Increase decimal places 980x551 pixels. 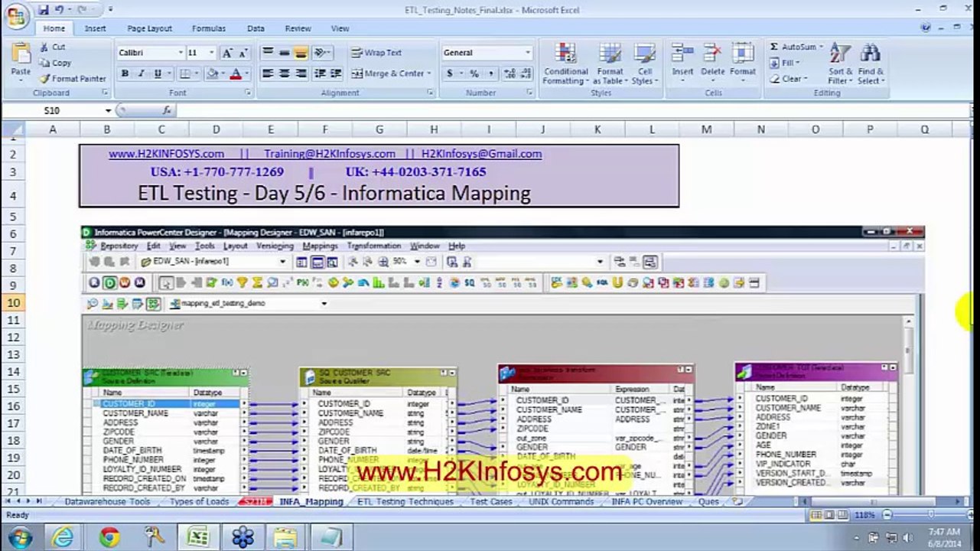[x=508, y=73]
